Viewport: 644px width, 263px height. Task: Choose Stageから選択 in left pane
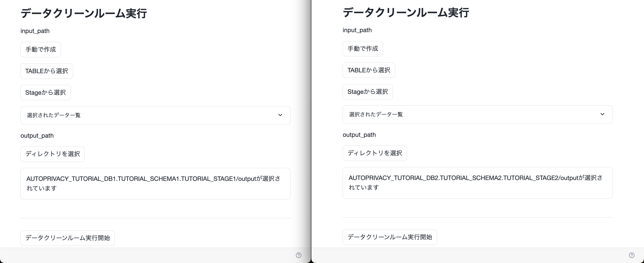(x=46, y=92)
